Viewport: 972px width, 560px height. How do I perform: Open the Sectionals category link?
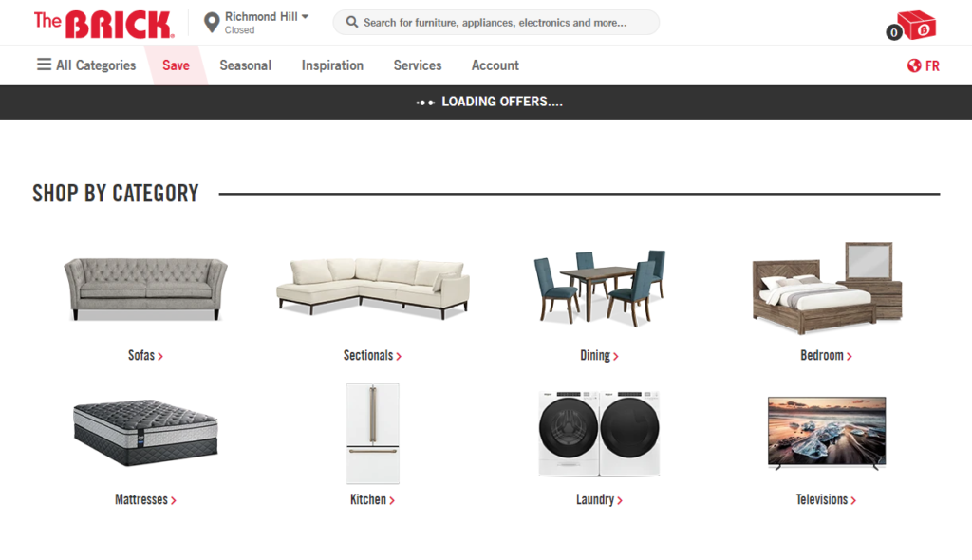[x=372, y=355]
